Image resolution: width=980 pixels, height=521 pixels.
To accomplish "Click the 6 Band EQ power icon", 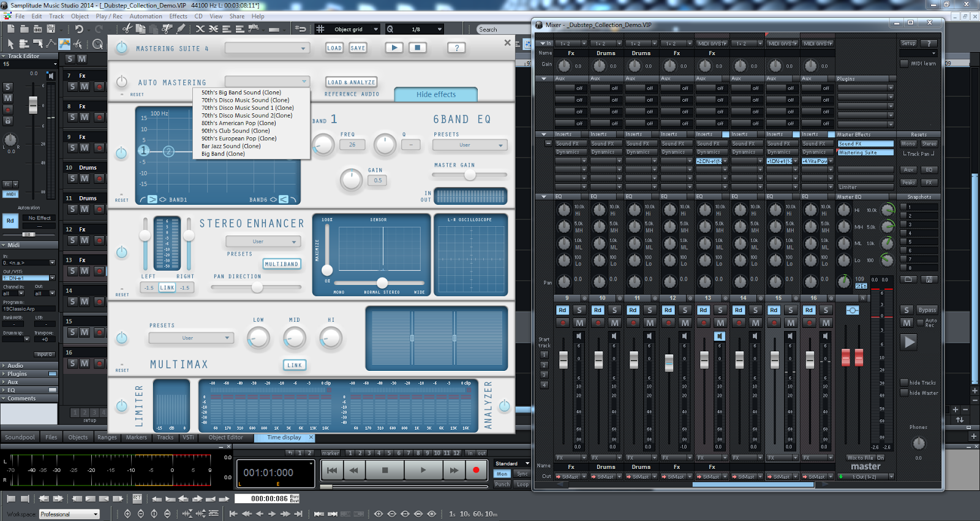I will tap(121, 153).
